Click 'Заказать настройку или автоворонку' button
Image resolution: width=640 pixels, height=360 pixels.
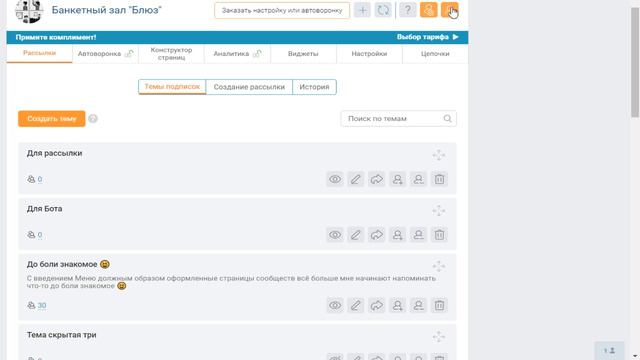click(282, 10)
